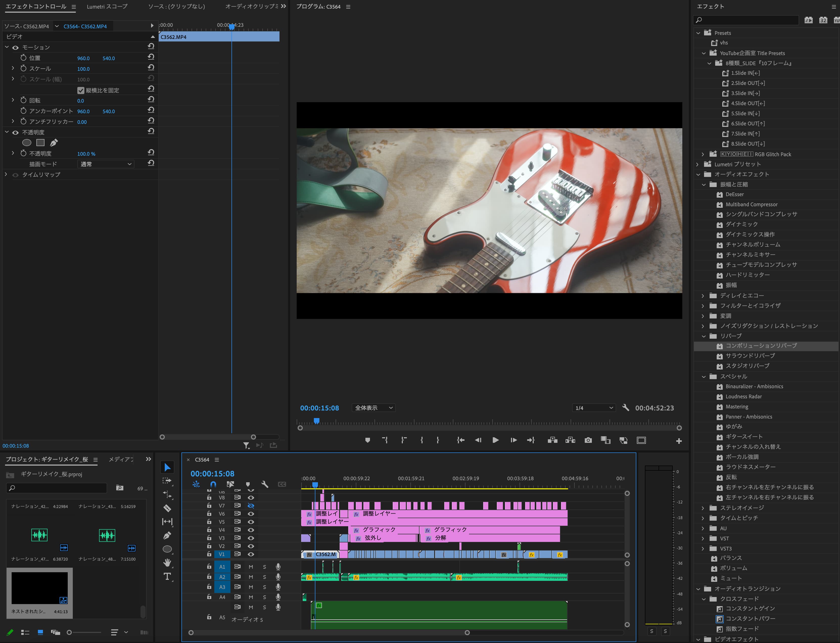The image size is (840, 643).
Task: Switch to the エフェクトコントロール tab
Action: pos(36,7)
